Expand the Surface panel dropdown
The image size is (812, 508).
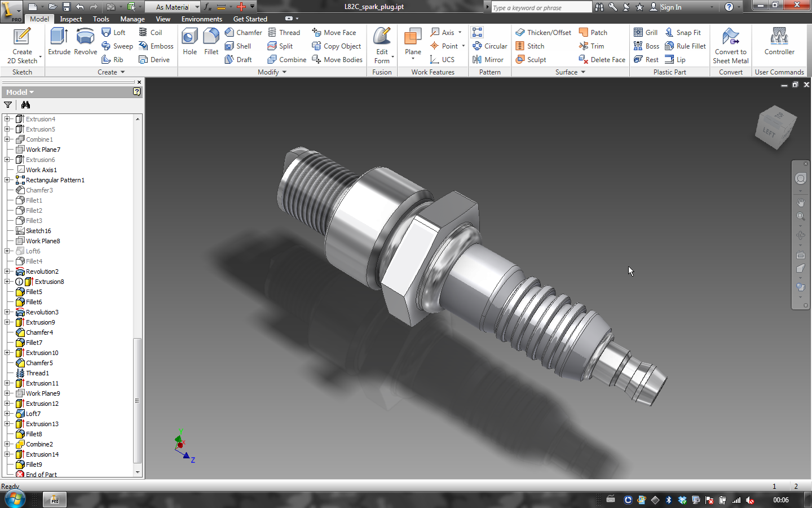570,72
